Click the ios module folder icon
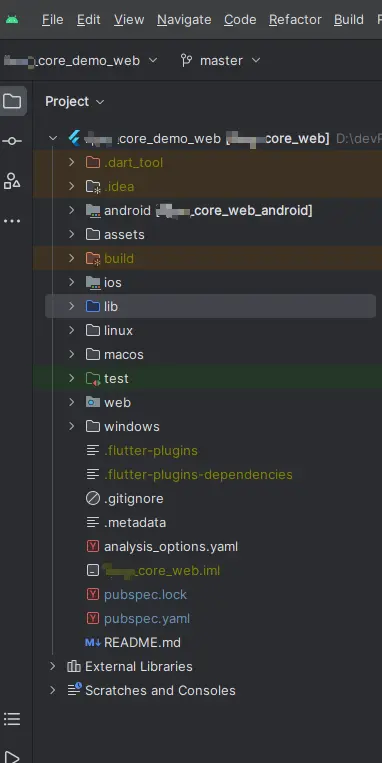382x763 pixels. [92, 282]
